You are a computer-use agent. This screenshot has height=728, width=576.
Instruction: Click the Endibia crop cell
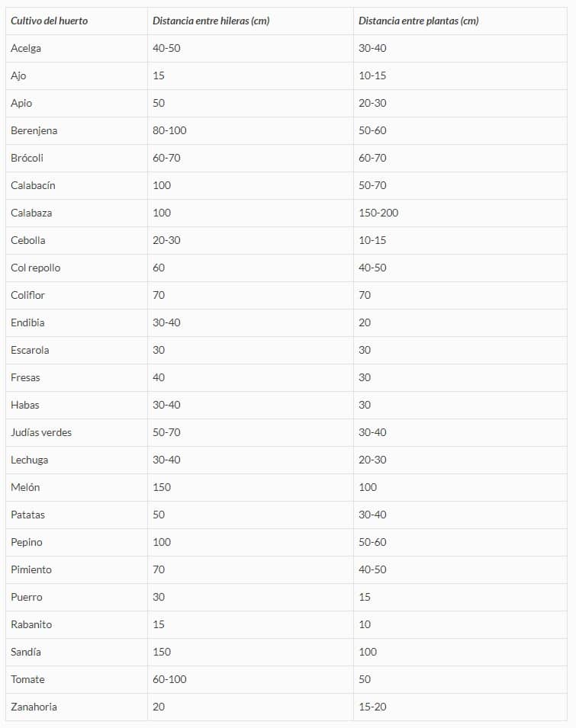pyautogui.click(x=28, y=322)
